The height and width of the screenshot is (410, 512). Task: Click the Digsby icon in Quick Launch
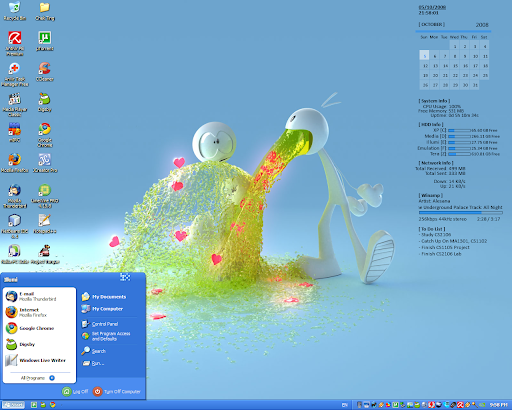(43, 405)
